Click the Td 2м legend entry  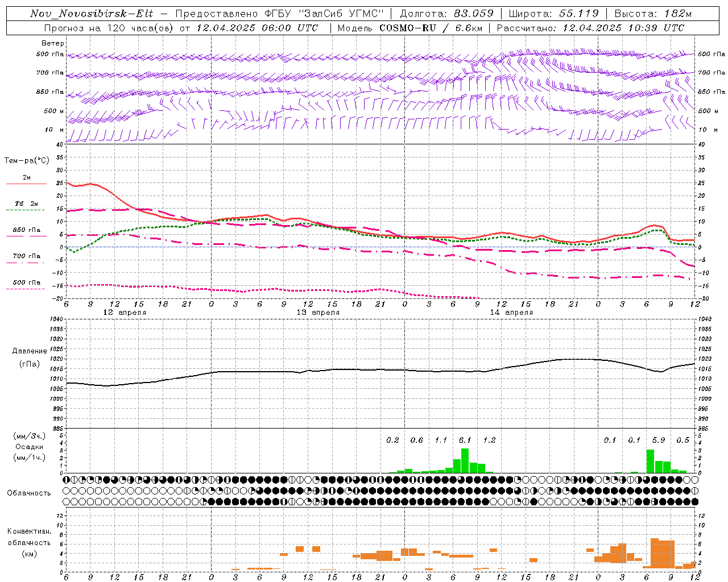click(27, 203)
